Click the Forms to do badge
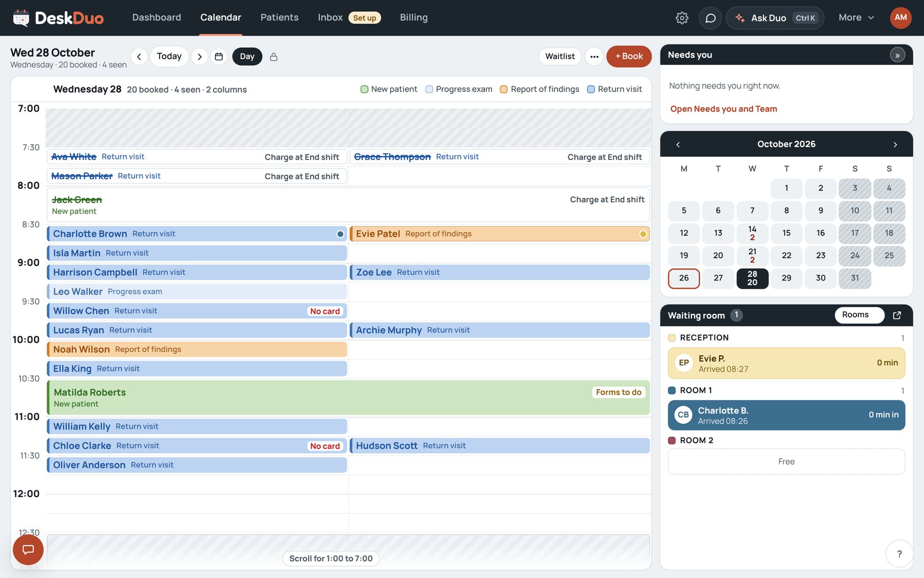Viewport: 924px width, 578px height. (619, 393)
